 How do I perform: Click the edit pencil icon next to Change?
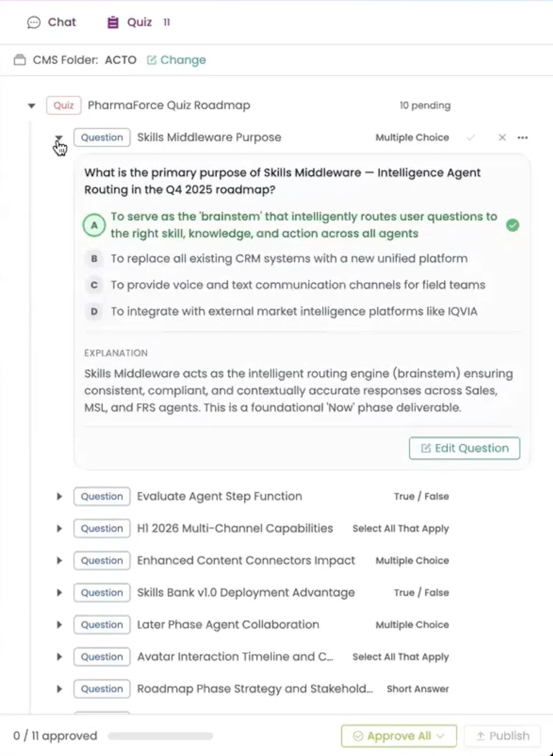point(151,59)
